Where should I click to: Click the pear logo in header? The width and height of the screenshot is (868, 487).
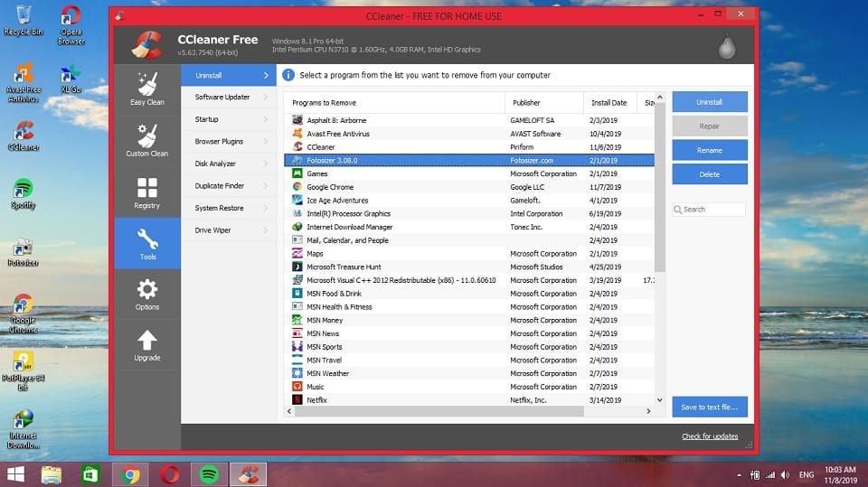pyautogui.click(x=727, y=46)
